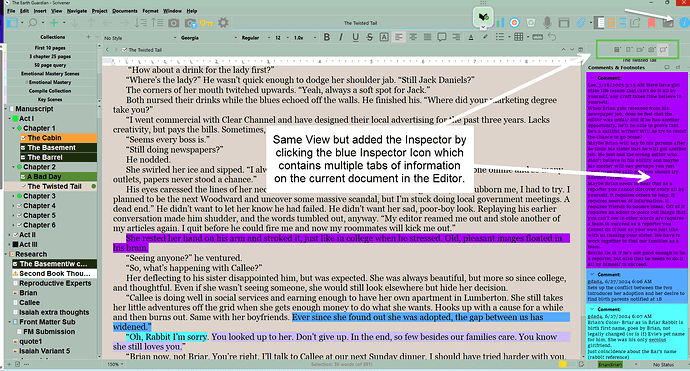This screenshot has width=690, height=371.
Task: Select The Basement document in binder
Action: (51, 147)
